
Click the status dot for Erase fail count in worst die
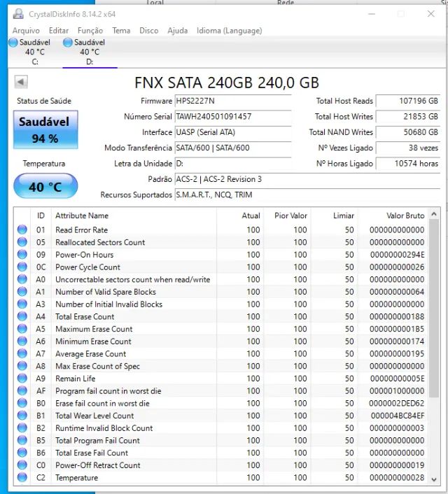(x=22, y=403)
